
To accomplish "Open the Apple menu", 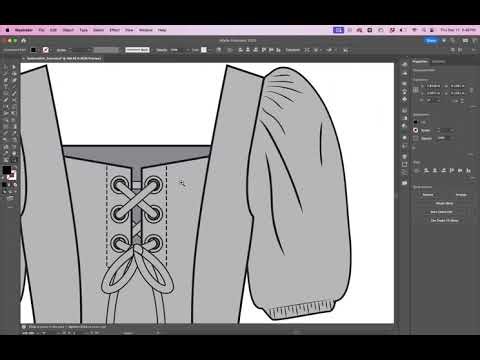I will point(7,30).
